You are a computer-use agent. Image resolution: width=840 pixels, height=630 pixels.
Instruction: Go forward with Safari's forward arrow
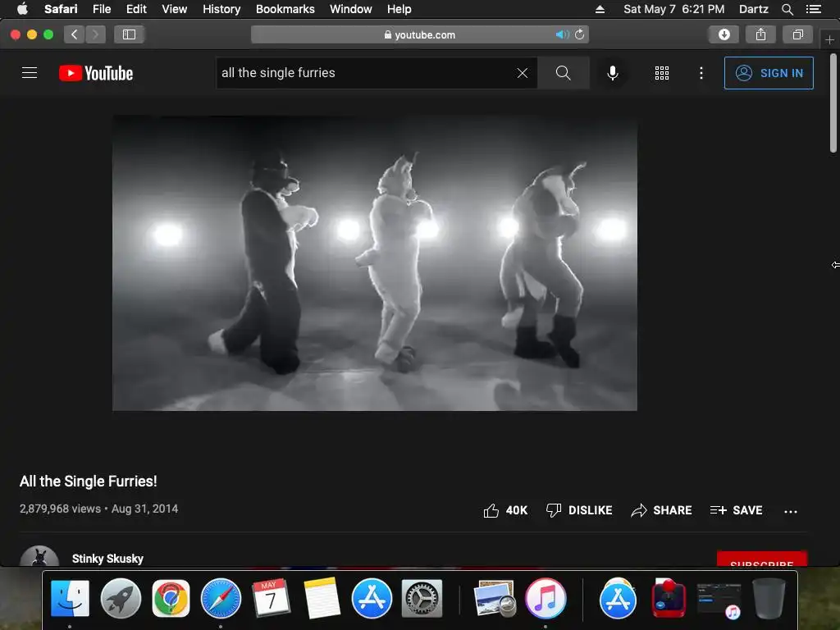[x=95, y=34]
